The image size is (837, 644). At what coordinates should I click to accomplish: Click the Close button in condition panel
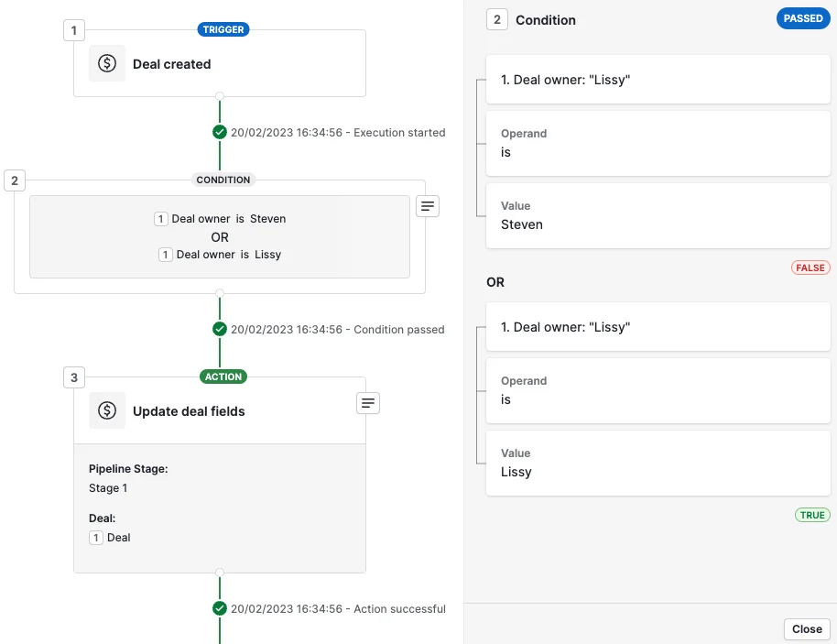coord(807,629)
